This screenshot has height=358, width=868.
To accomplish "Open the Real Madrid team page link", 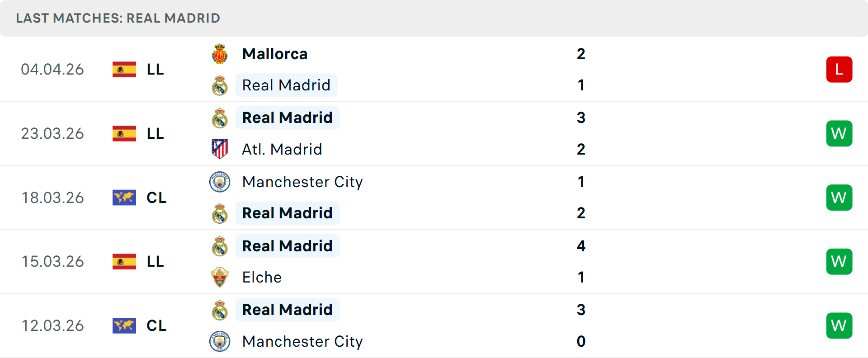I will 287,85.
